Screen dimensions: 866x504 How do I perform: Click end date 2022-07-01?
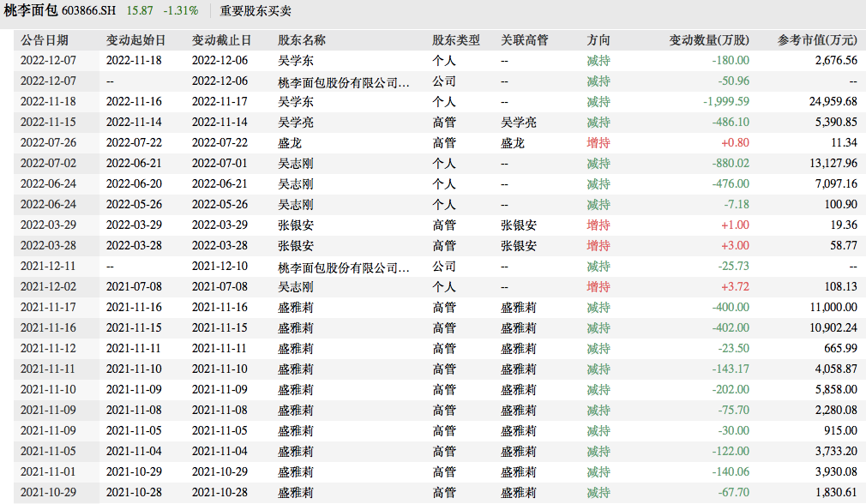(x=220, y=164)
